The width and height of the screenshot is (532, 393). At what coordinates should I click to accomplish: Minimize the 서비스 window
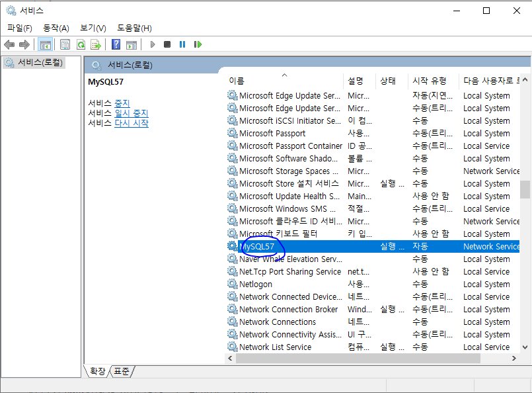(x=457, y=11)
